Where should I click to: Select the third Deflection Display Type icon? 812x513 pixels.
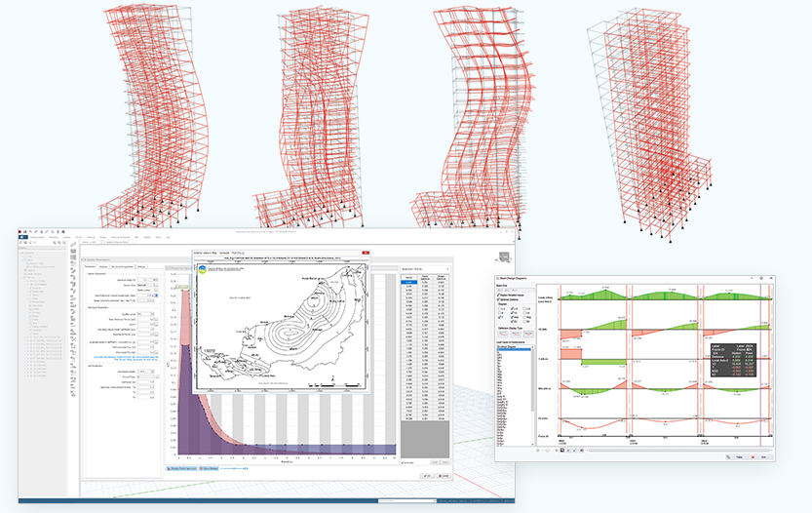528,335
